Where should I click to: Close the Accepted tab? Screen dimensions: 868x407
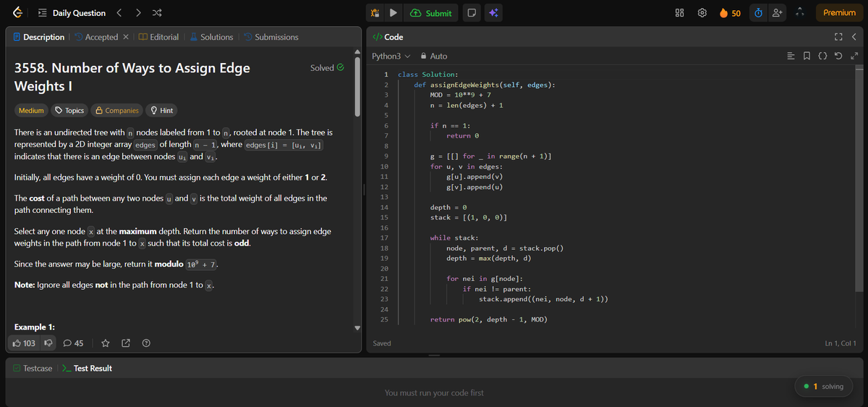[x=125, y=37]
